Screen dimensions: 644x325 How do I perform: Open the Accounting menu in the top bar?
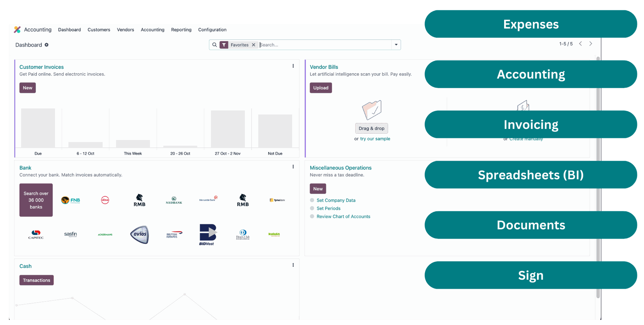click(153, 30)
